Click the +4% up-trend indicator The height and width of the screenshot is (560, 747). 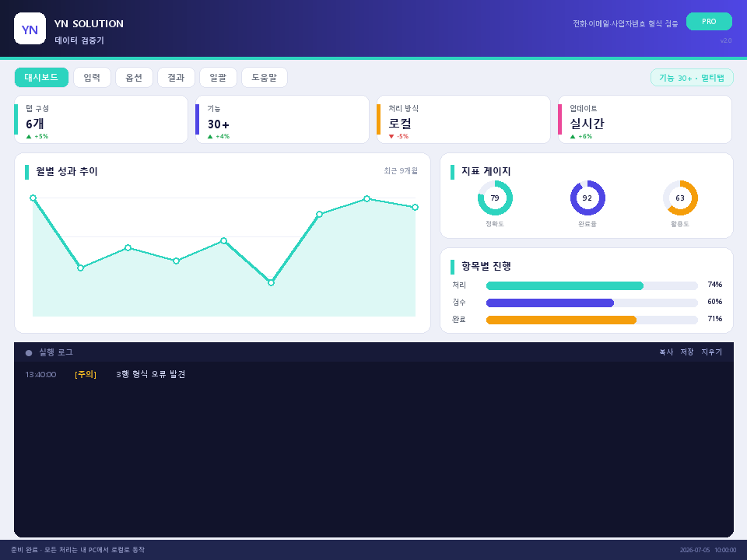pos(219,137)
